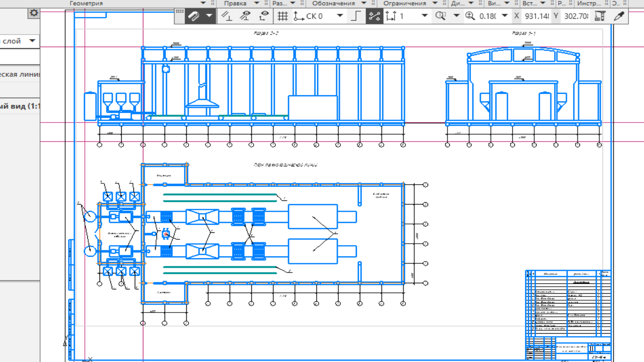Select the 'еская линия' panel row

[20, 74]
